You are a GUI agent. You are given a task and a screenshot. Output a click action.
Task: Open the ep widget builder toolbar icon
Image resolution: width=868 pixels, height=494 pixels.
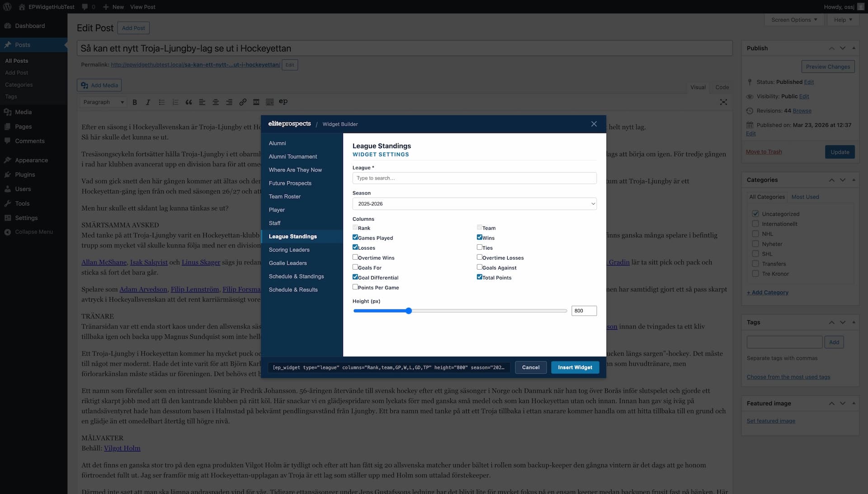[283, 102]
